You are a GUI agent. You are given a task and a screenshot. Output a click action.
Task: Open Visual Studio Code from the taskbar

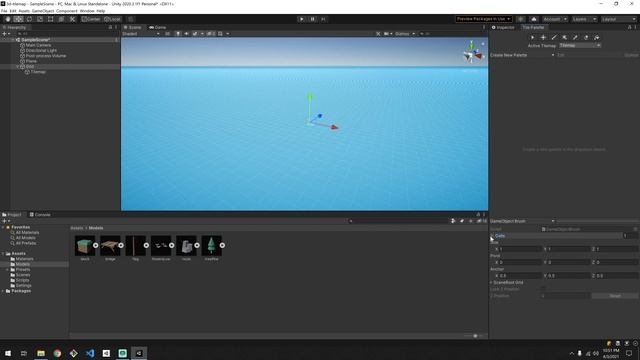[x=90, y=353]
